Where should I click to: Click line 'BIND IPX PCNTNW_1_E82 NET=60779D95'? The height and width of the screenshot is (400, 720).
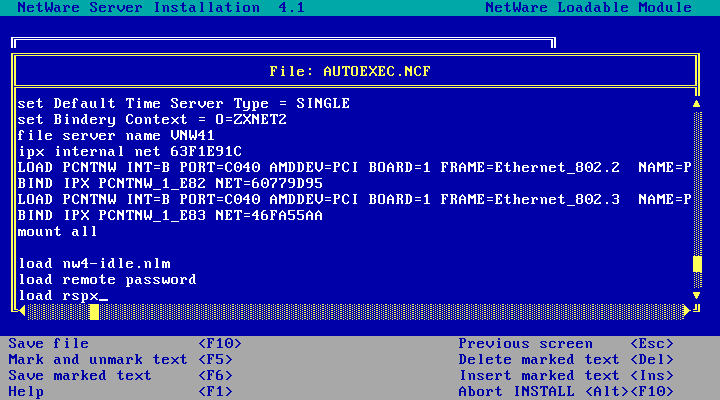pyautogui.click(x=170, y=184)
